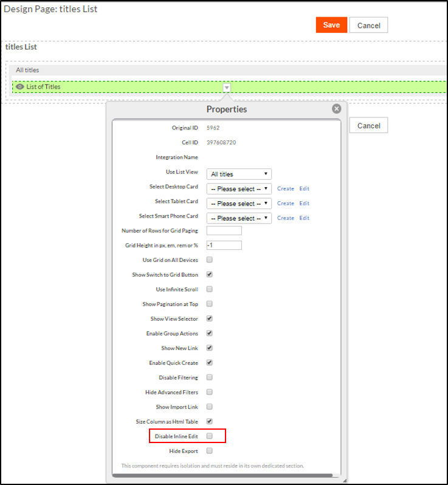The image size is (448, 485).
Task: Click Create link for Smart Phone Card
Action: [x=285, y=218]
